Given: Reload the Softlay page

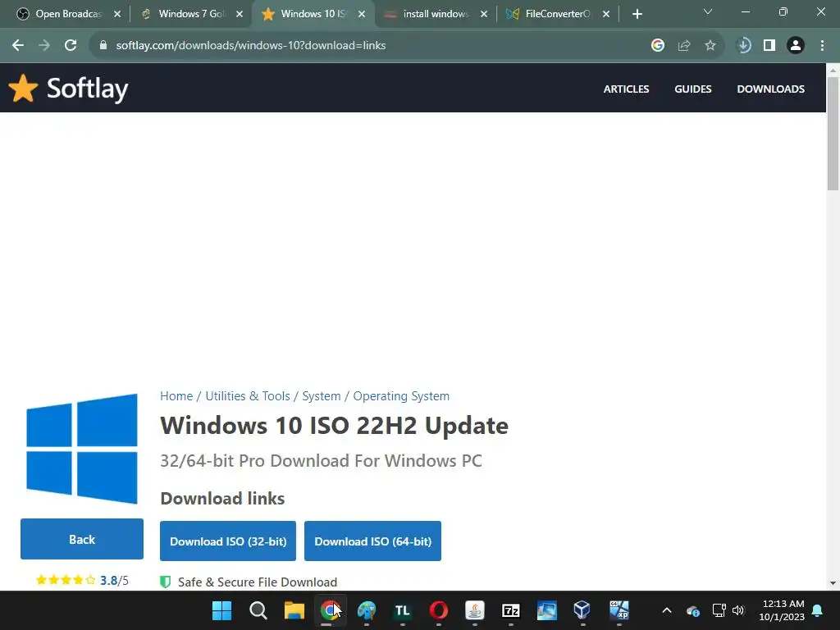Looking at the screenshot, I should [x=71, y=46].
